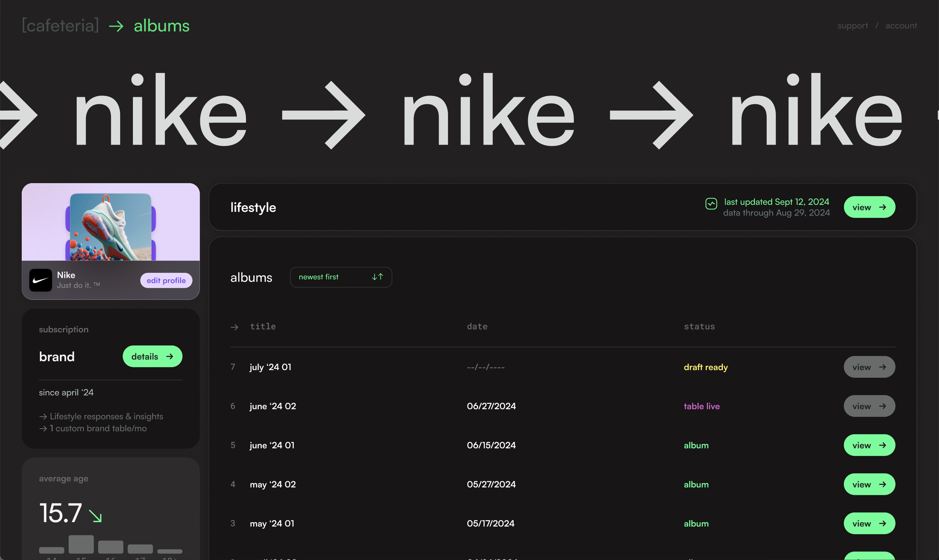Screen dimensions: 939x560
Task: Click the sort arrows icon in newest first
Action: click(377, 277)
